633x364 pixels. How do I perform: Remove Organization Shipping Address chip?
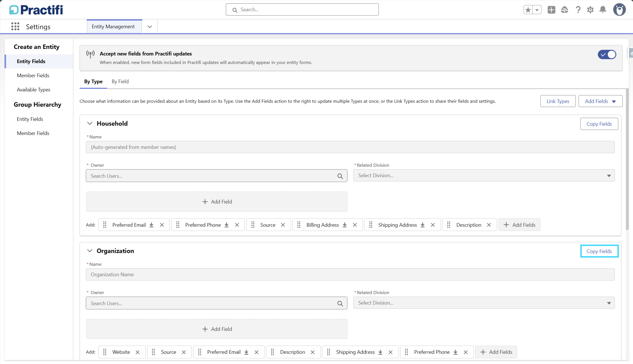(x=391, y=352)
